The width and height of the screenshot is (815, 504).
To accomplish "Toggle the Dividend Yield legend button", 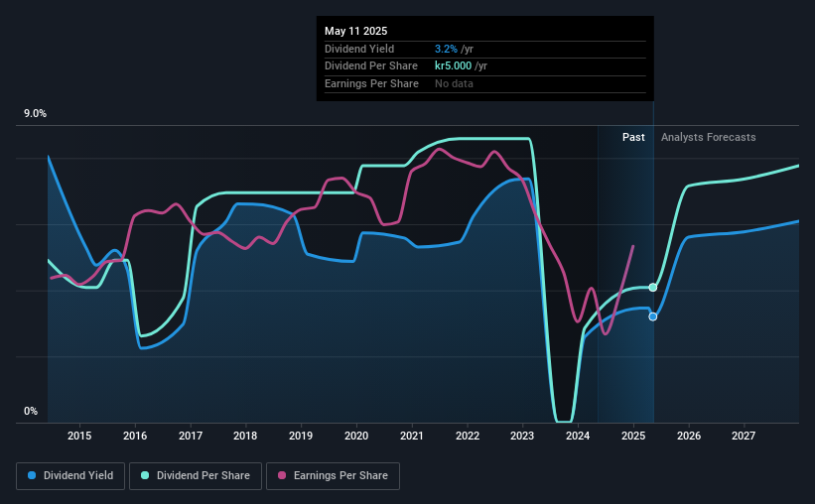I will click(x=70, y=476).
